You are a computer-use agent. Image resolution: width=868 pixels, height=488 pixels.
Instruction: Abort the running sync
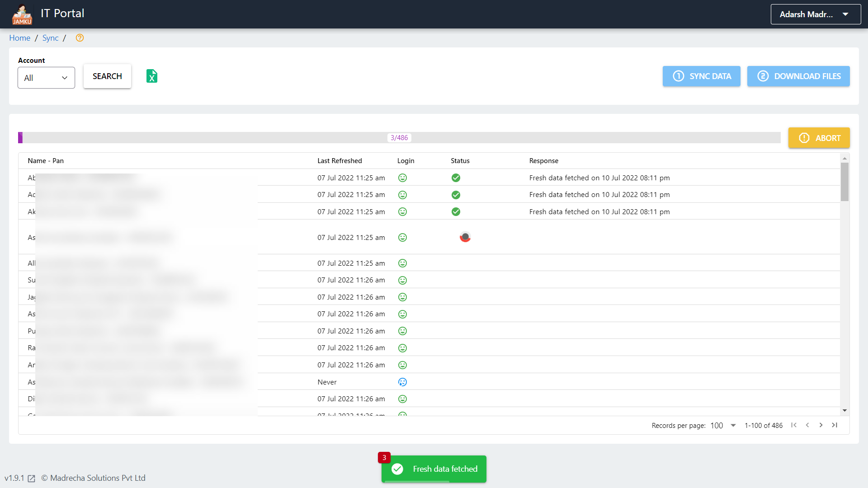pos(819,138)
